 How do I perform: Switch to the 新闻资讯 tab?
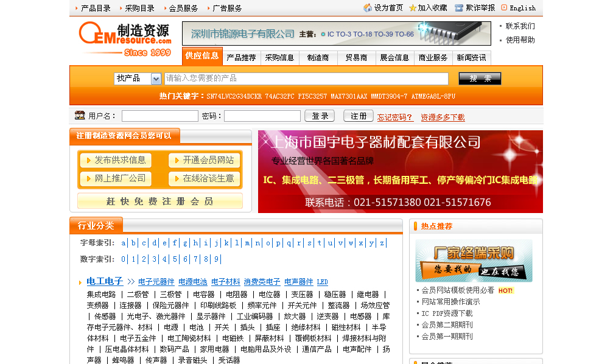(x=471, y=58)
